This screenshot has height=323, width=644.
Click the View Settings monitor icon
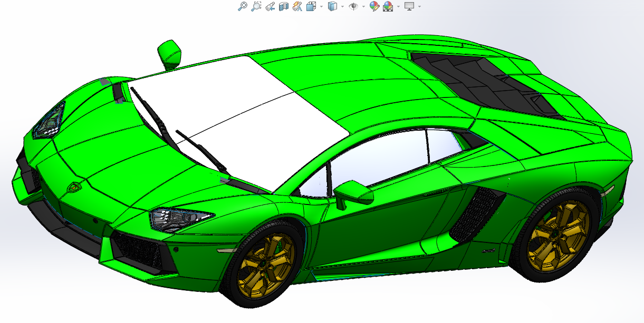[x=410, y=6]
